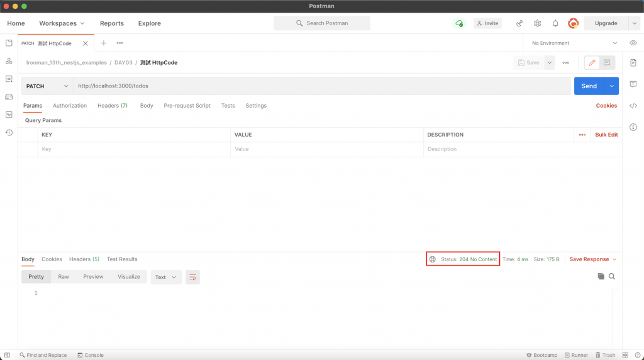Open the Tests tab
Screen dimensions: 644x360
tap(228, 106)
